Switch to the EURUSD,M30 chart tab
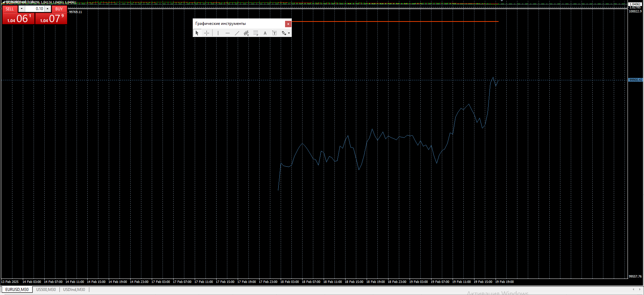The image size is (644, 295). tap(17, 290)
